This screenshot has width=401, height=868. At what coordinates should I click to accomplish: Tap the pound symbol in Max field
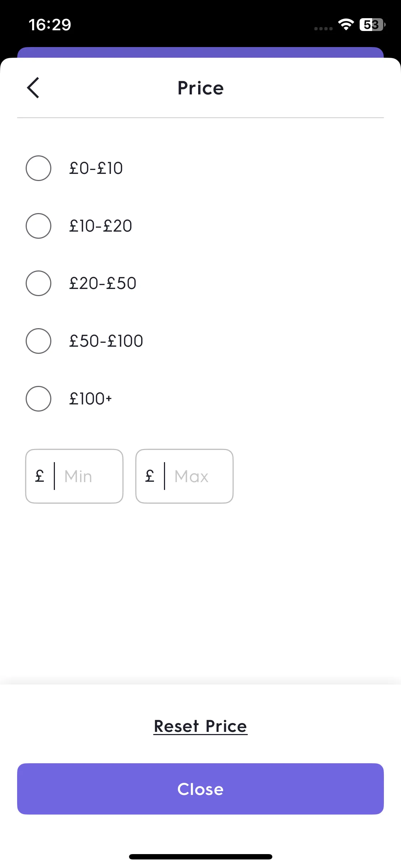coord(150,476)
